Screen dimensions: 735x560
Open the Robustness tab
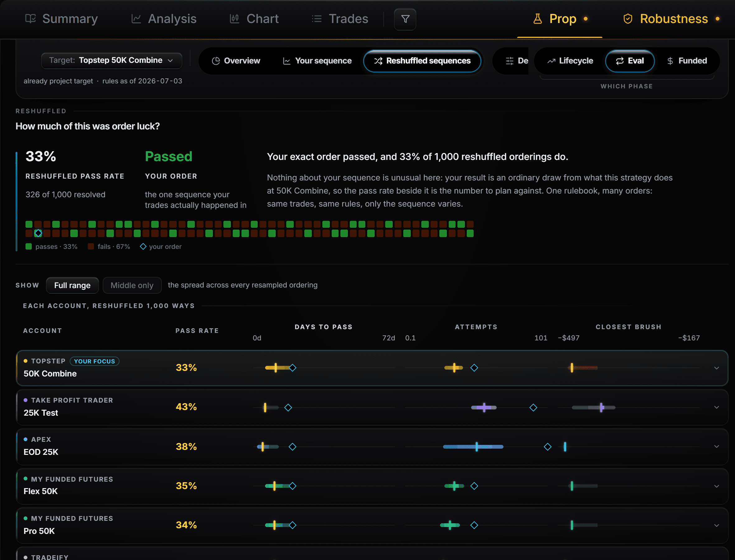tap(671, 19)
